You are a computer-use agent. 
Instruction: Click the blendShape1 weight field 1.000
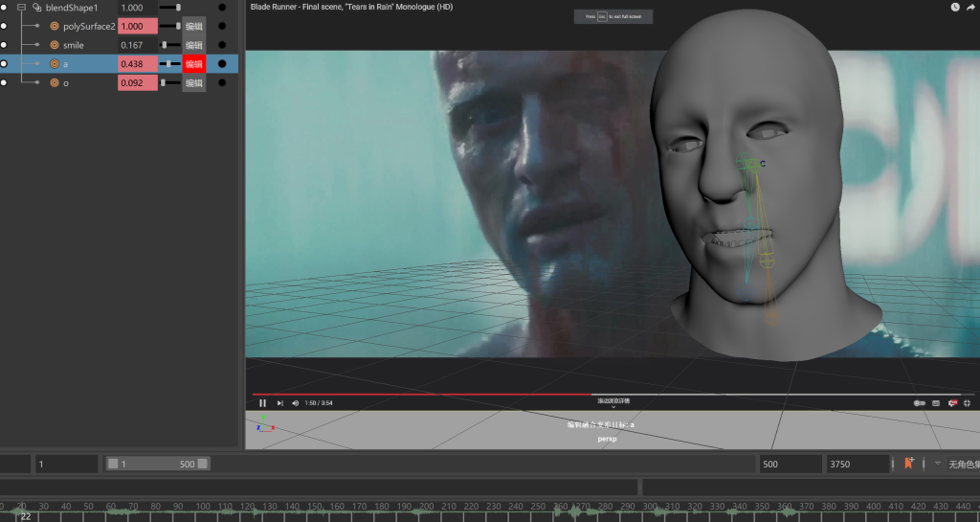click(138, 8)
